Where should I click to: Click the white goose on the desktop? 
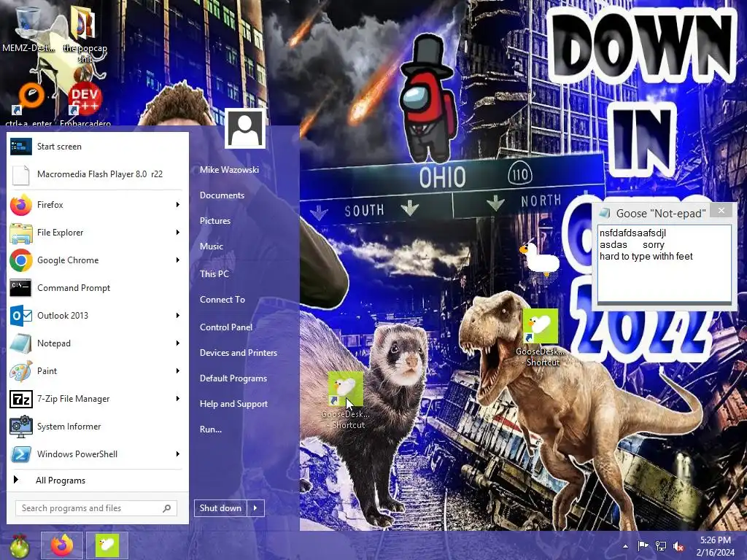point(541,260)
